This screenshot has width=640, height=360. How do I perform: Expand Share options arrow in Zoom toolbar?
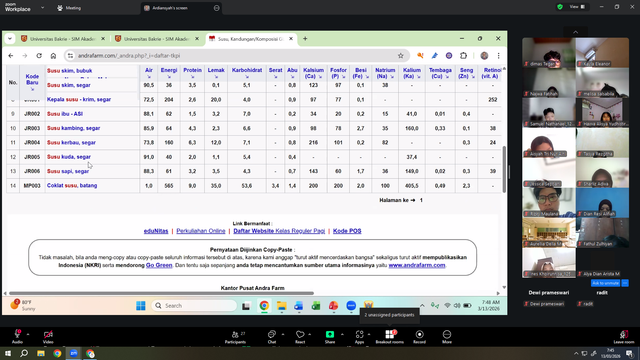pyautogui.click(x=342, y=334)
